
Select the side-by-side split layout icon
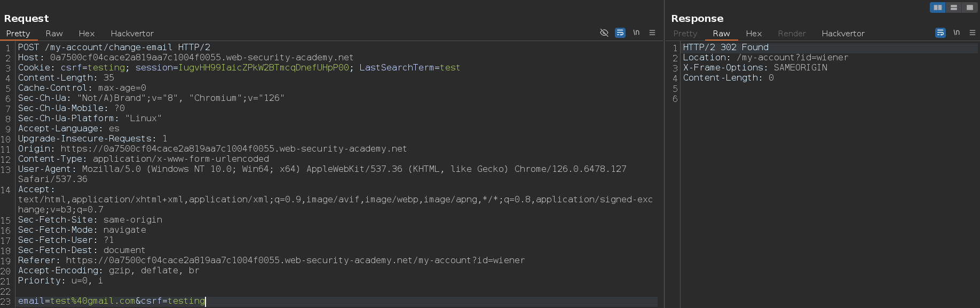937,7
